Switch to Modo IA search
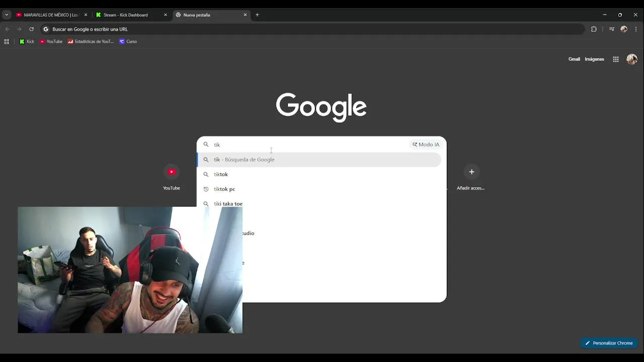The image size is (644, 362). [426, 144]
